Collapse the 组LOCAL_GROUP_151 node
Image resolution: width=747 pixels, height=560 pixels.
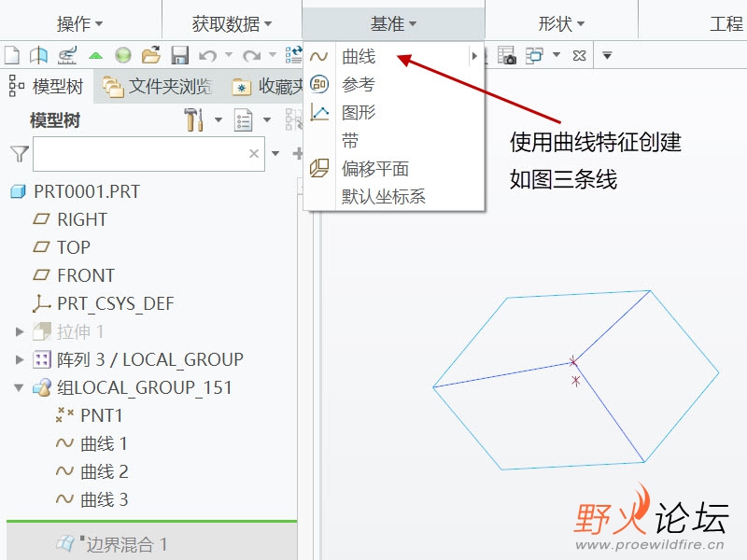(x=19, y=387)
